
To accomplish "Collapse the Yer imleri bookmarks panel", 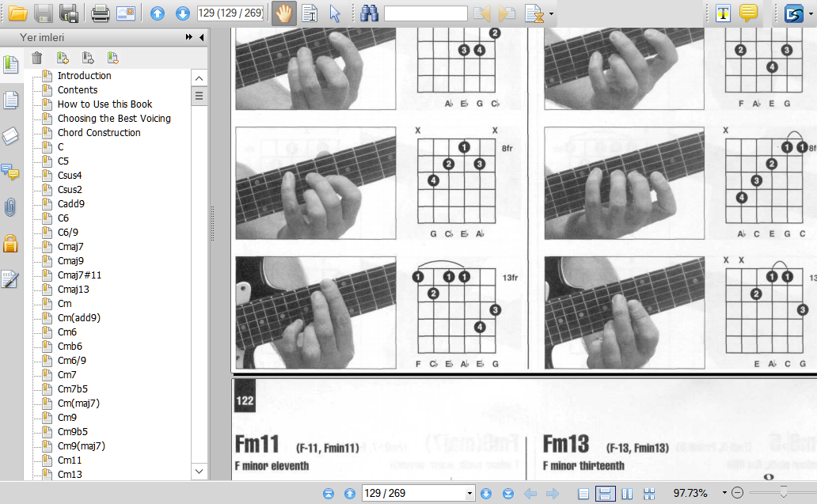I will pyautogui.click(x=202, y=37).
